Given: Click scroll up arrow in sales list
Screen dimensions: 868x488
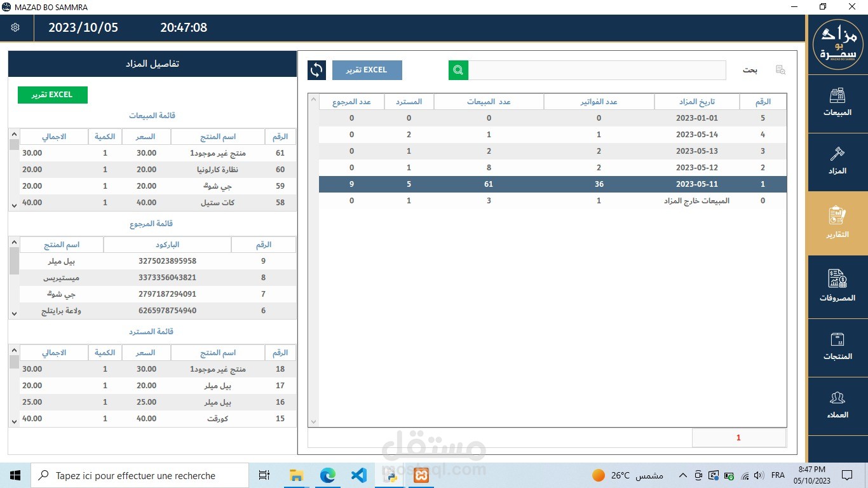Looking at the screenshot, I should click(14, 134).
